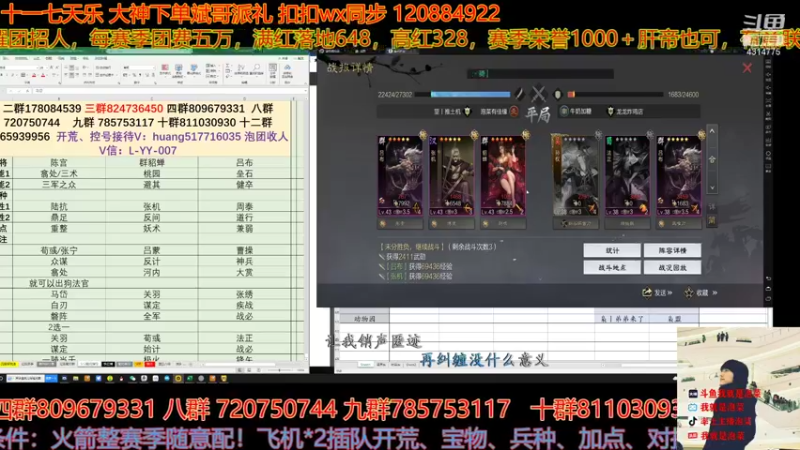
Task: Select cell 曹操 in the spreadsheet
Action: [x=244, y=251]
